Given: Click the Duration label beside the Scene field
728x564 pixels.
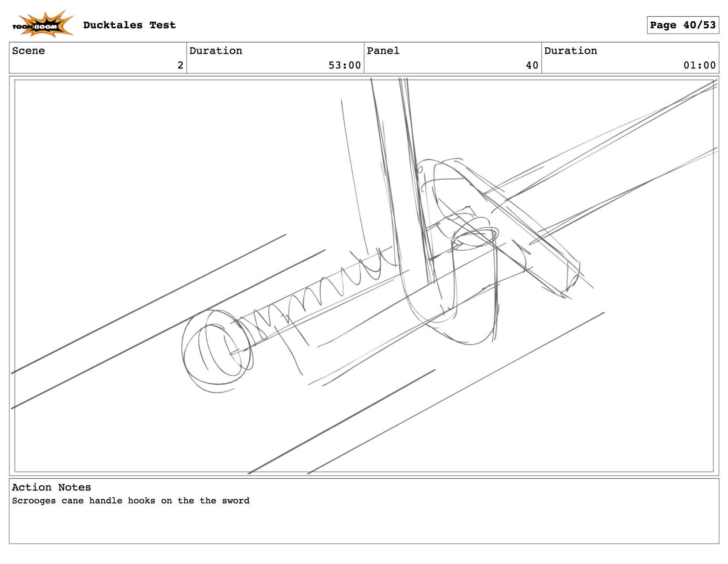Looking at the screenshot, I should point(216,51).
